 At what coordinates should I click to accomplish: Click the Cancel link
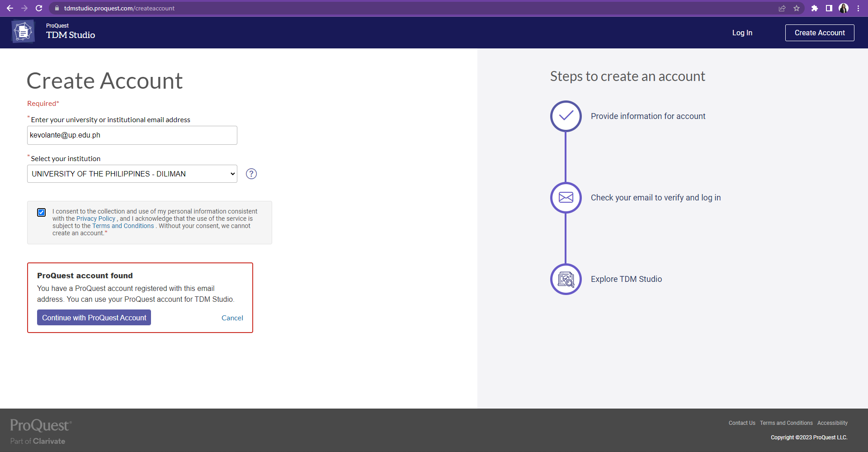pyautogui.click(x=232, y=318)
